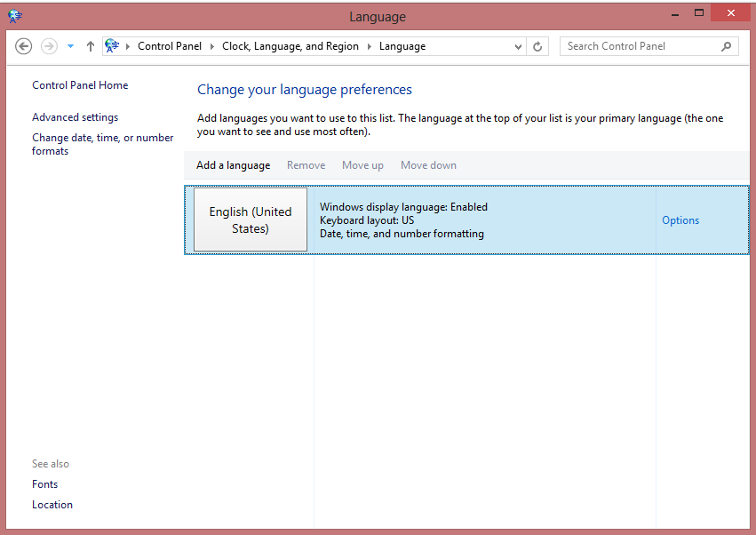
Task: Go to Control Panel Home
Action: (x=80, y=85)
